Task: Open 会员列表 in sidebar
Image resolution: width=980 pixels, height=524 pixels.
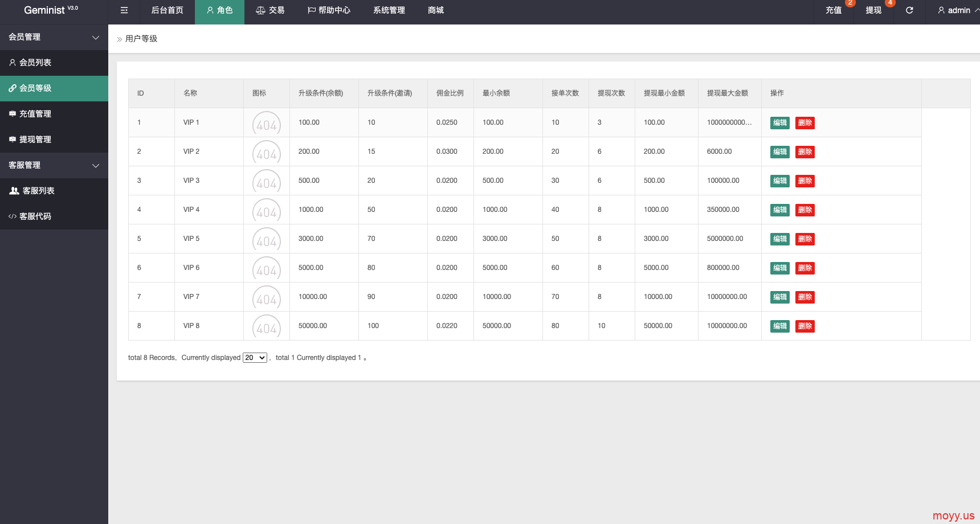Action: [x=54, y=63]
